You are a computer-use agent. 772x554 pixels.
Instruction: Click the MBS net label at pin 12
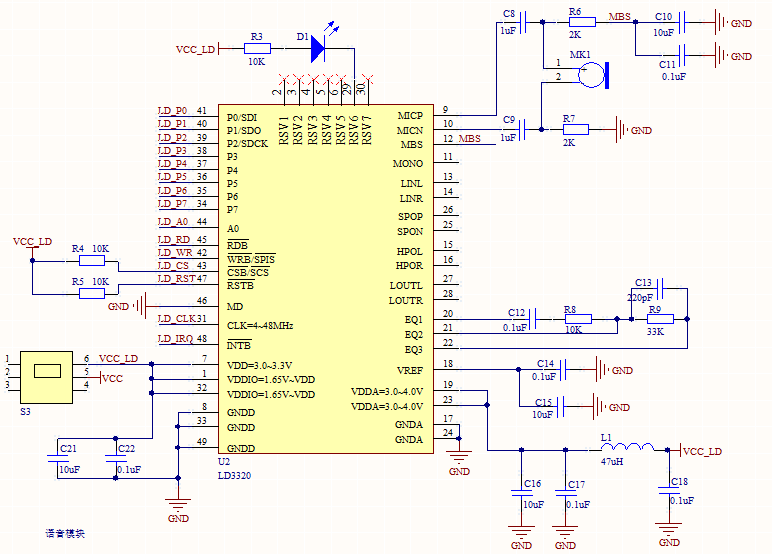click(470, 138)
